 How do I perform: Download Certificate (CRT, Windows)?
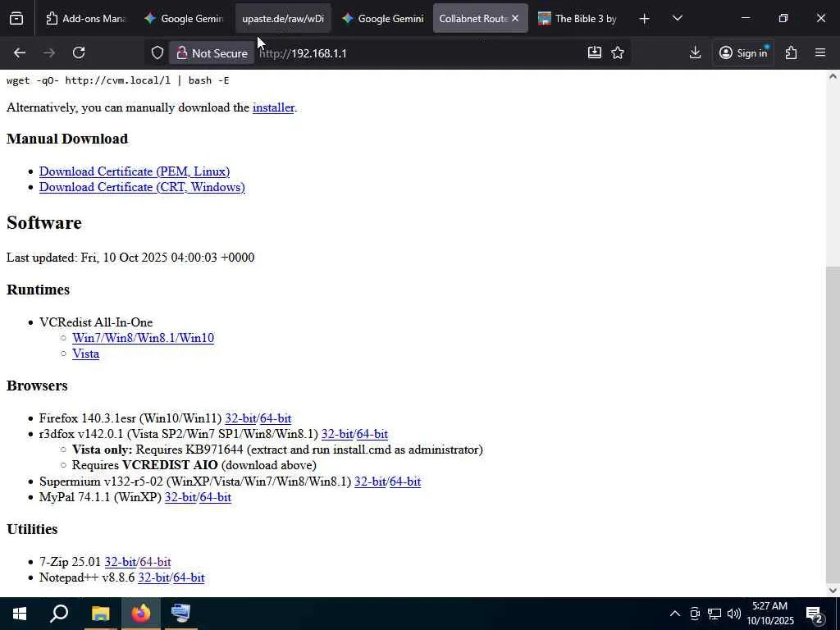[142, 187]
